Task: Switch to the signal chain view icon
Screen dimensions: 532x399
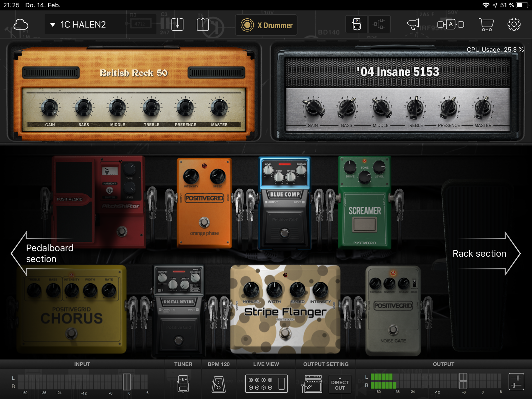Action: [x=379, y=24]
